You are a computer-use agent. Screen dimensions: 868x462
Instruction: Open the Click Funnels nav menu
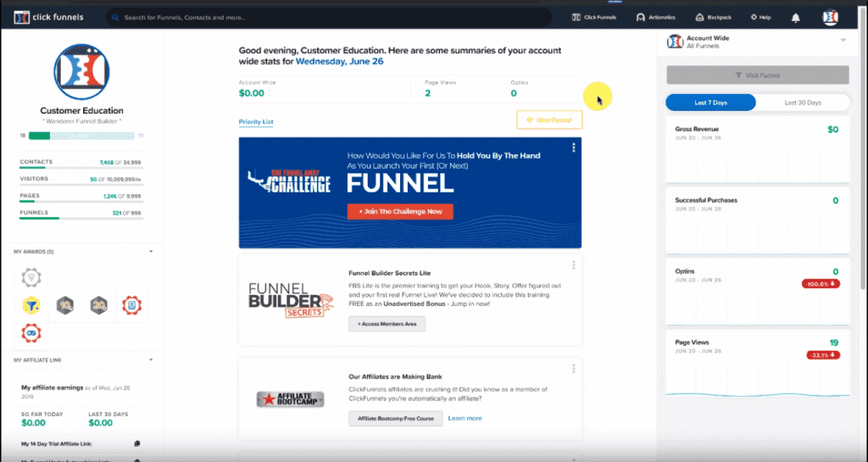(x=594, y=18)
